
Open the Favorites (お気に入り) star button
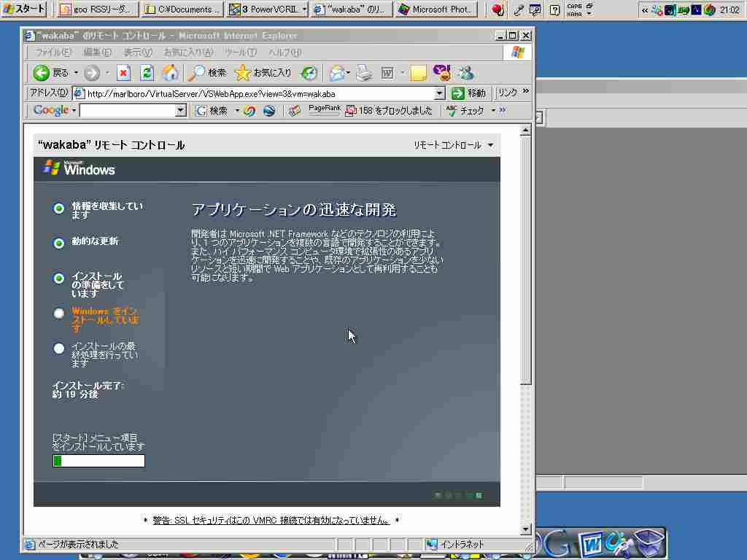(263, 73)
